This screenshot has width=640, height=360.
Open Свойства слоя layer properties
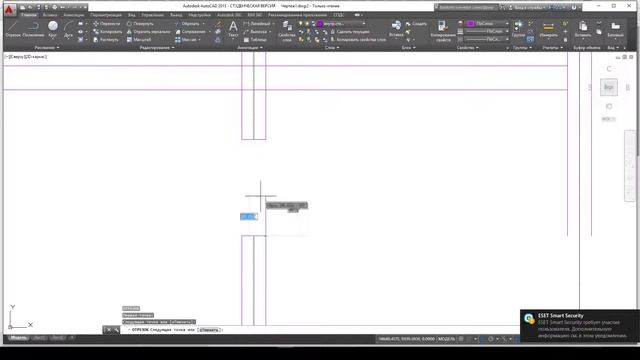287,31
